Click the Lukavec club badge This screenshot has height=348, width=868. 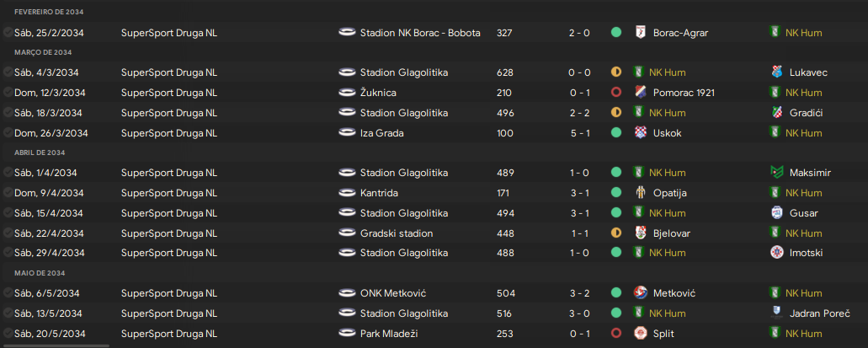(x=777, y=72)
